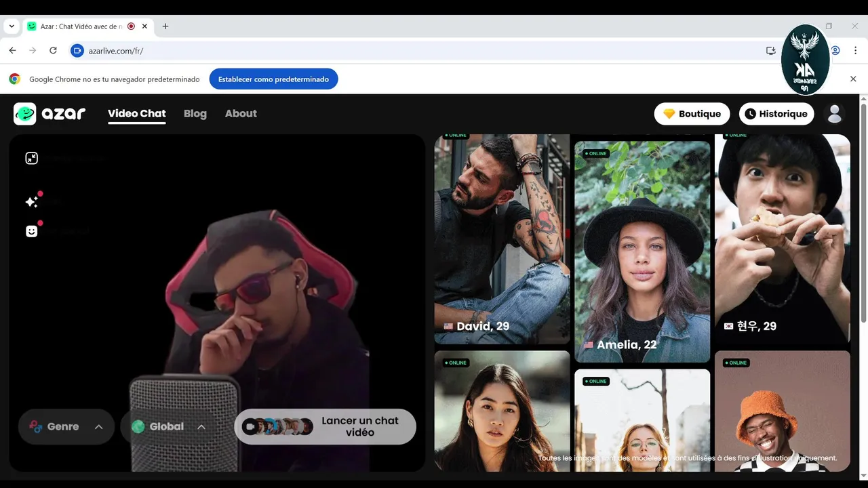The width and height of the screenshot is (868, 488).
Task: Click the page vertical scrollbar
Action: click(x=864, y=213)
